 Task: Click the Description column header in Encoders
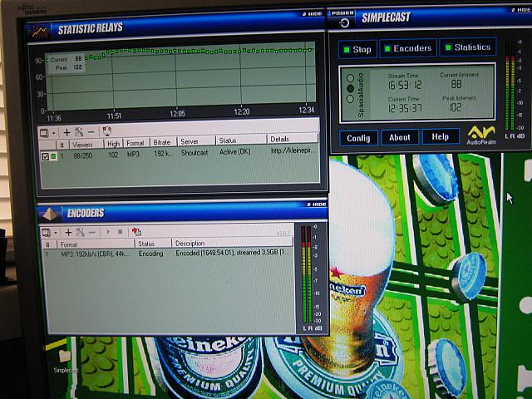[x=233, y=243]
